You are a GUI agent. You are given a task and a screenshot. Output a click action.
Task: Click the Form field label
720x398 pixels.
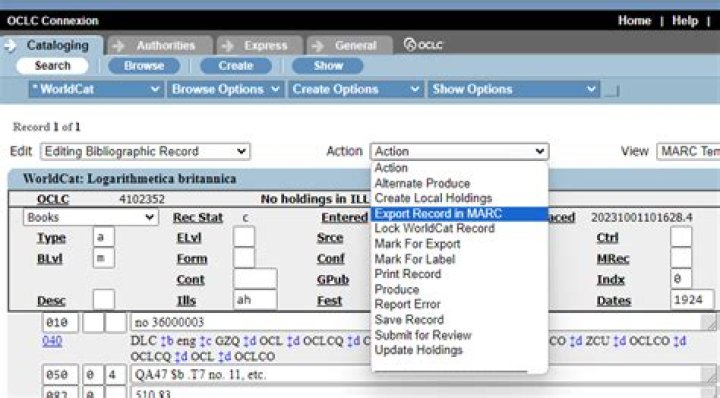[192, 259]
